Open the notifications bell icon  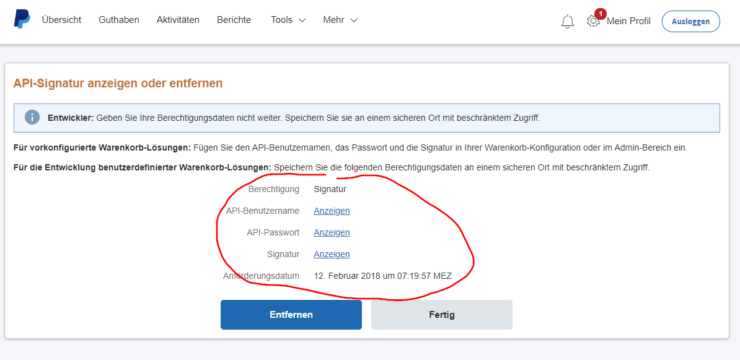pyautogui.click(x=568, y=21)
